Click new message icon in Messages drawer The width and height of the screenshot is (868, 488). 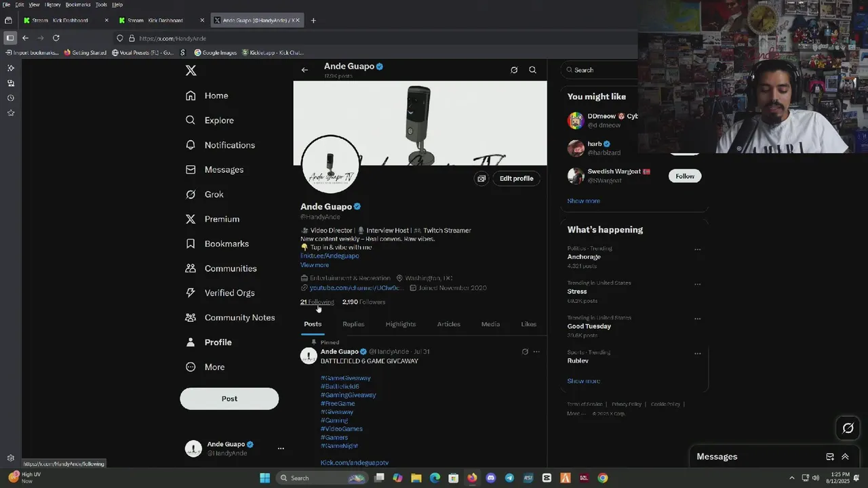(x=829, y=457)
